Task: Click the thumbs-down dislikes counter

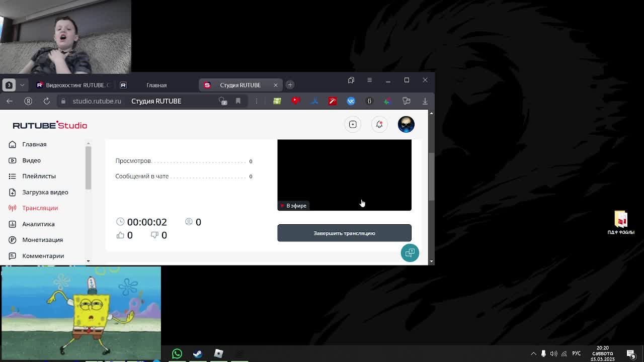Action: click(158, 235)
